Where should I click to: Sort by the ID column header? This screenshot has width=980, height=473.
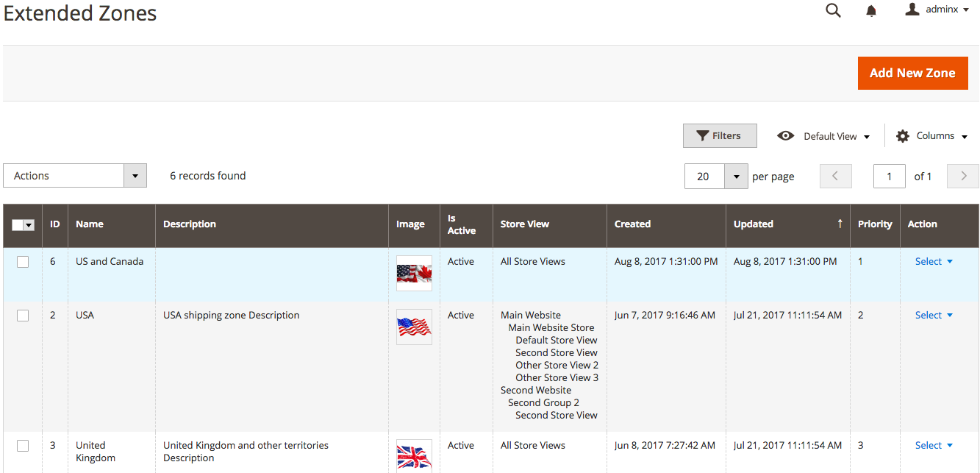[55, 224]
